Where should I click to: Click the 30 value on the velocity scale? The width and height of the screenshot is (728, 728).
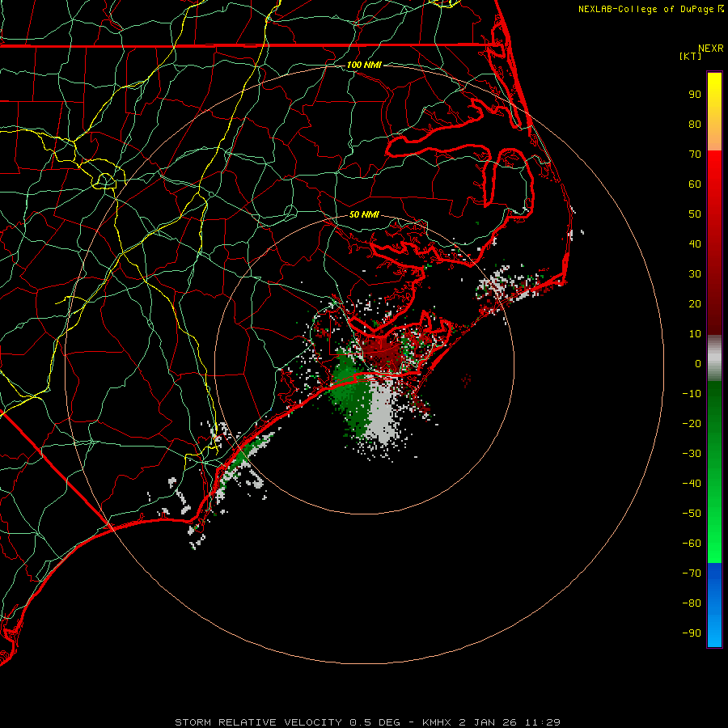tap(695, 274)
